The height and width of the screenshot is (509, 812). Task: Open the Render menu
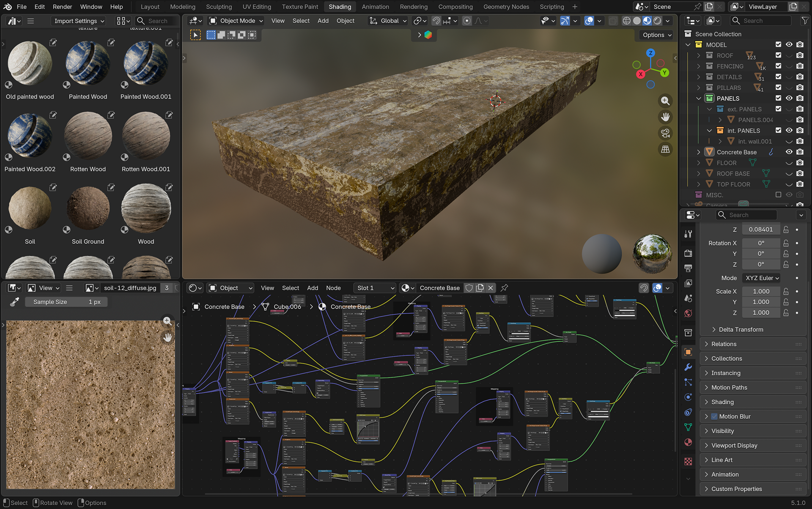click(x=62, y=7)
